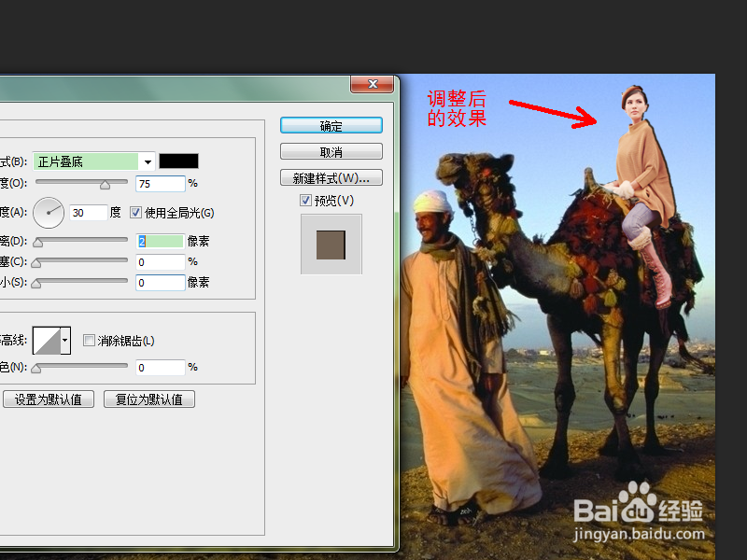Expand the contour picker dropdown arrow

tap(65, 341)
